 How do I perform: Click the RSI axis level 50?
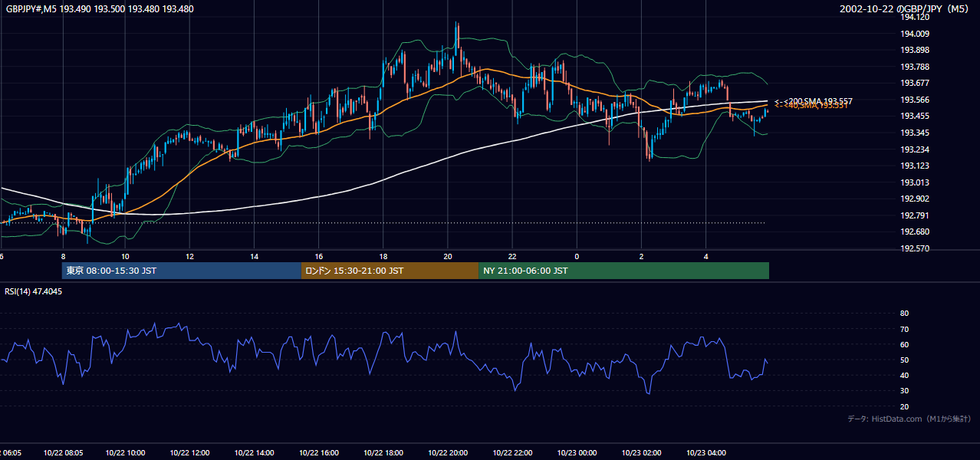tap(904, 360)
